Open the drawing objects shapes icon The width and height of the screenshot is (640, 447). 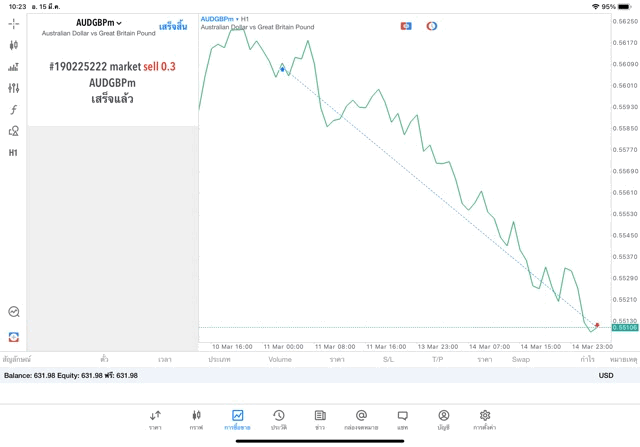click(x=13, y=131)
